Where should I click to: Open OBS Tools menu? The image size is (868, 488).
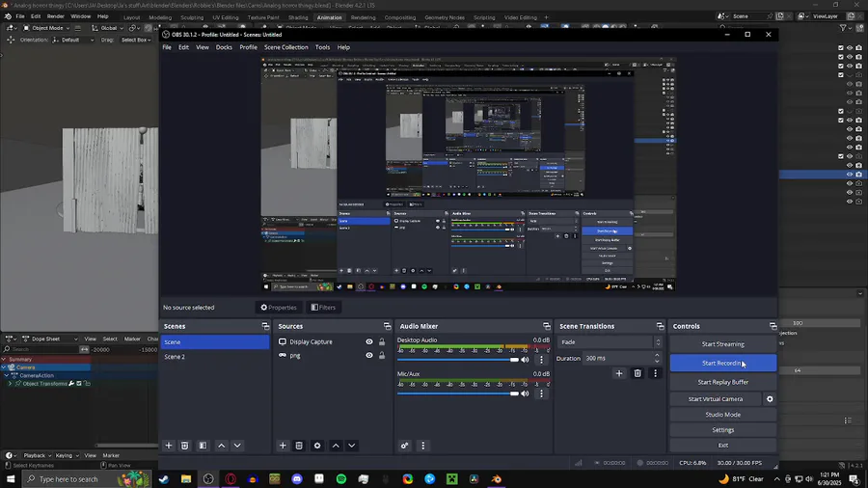tap(322, 47)
